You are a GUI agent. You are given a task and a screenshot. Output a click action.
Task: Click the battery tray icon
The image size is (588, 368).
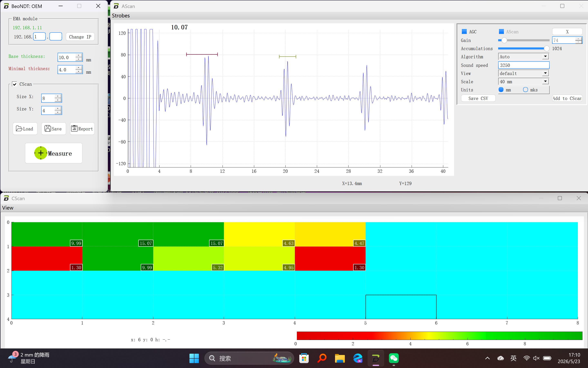point(547,358)
